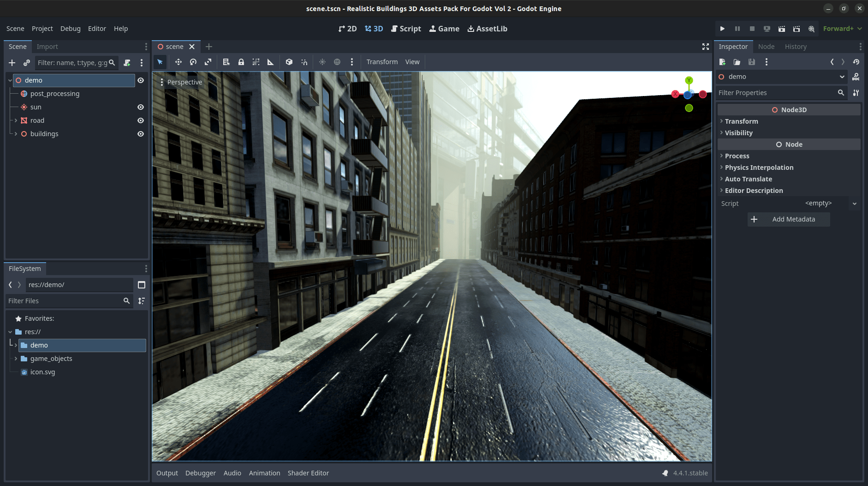Switch to the Import tab
The image size is (868, 486).
[48, 46]
